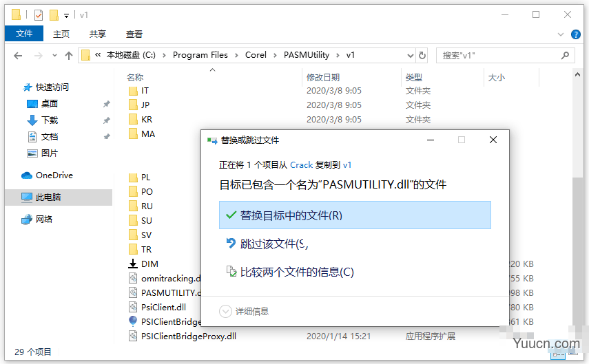
Task: Click the 2020/3/8 9:05 date of IT folder
Action: coord(334,91)
